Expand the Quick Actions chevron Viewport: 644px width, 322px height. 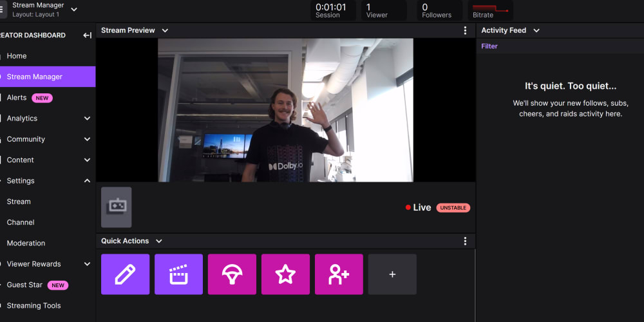(159, 241)
